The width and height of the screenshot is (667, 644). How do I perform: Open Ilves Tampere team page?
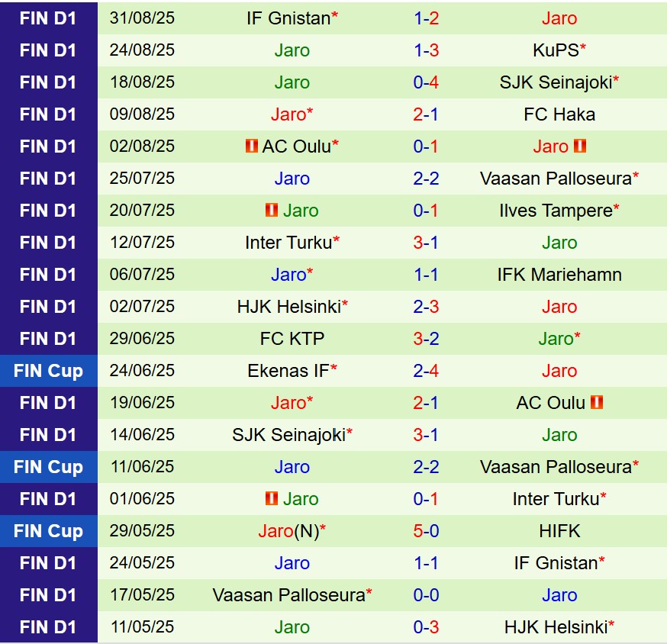(x=555, y=210)
